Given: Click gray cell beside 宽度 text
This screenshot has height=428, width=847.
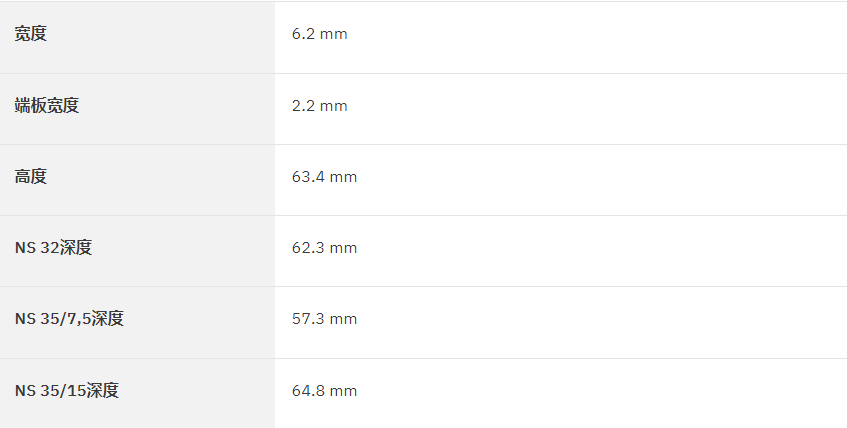Looking at the screenshot, I should 162,37.
